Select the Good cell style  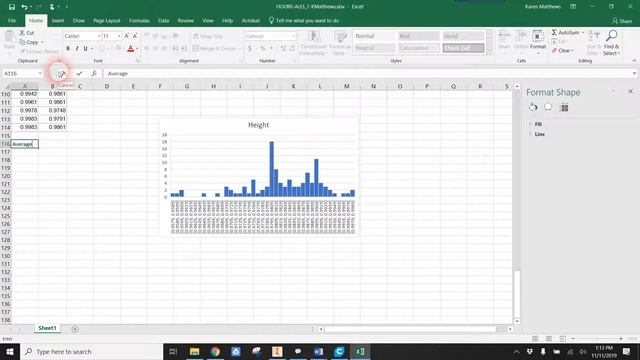click(x=463, y=36)
